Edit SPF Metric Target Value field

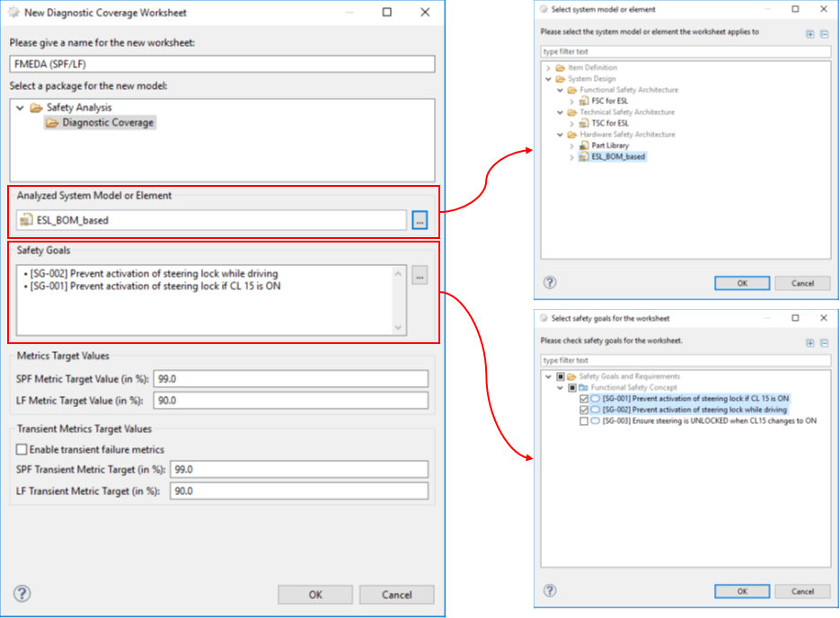[291, 379]
